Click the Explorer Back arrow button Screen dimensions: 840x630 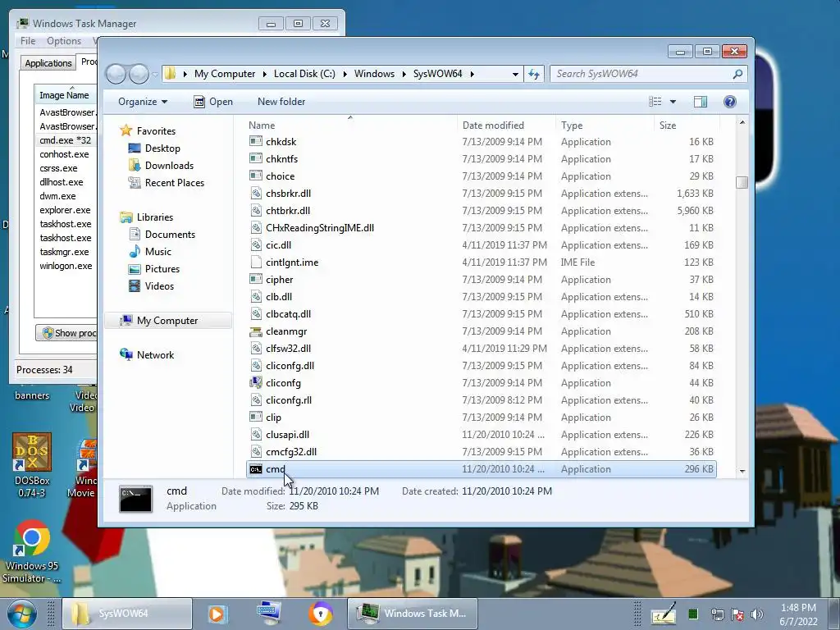pyautogui.click(x=116, y=74)
